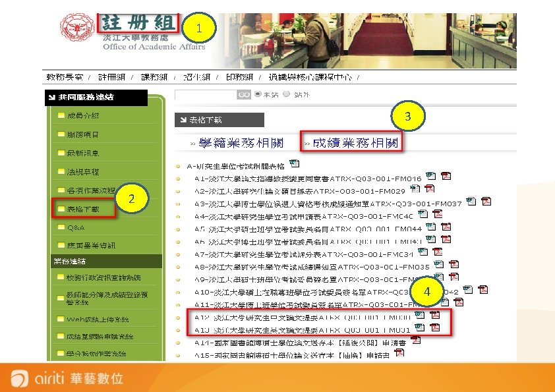This screenshot has width=555, height=392.
Task: Open 應屆畢業資訊 in the sidebar
Action: pyautogui.click(x=91, y=245)
